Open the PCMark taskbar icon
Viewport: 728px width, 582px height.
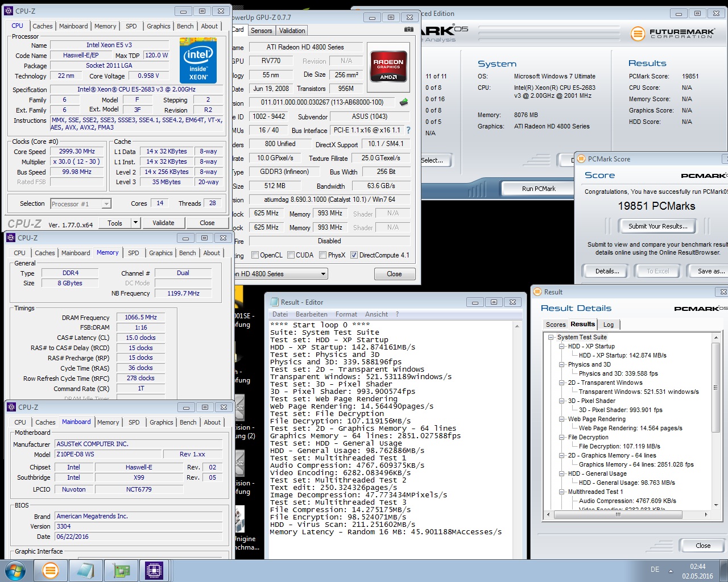pos(50,570)
